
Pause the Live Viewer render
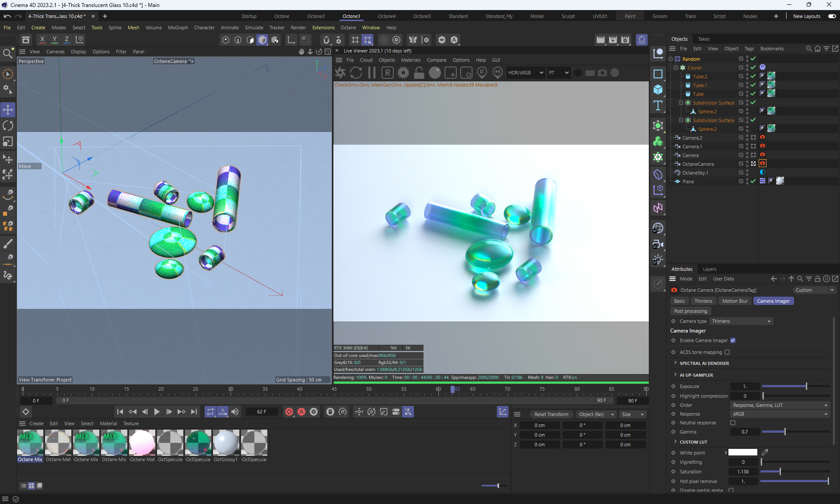tap(372, 73)
